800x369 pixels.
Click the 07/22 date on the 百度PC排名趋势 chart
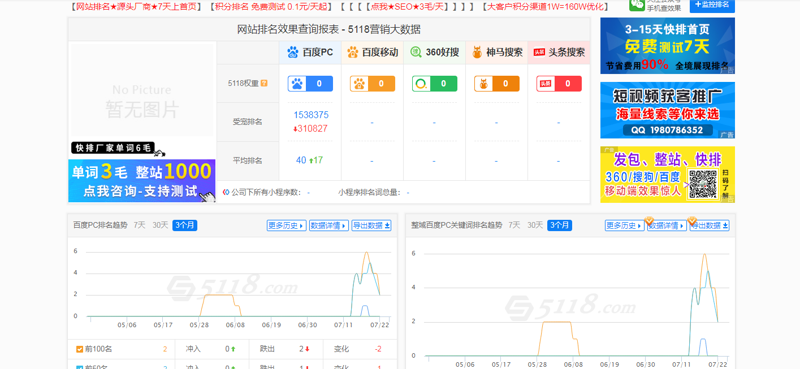(380, 325)
